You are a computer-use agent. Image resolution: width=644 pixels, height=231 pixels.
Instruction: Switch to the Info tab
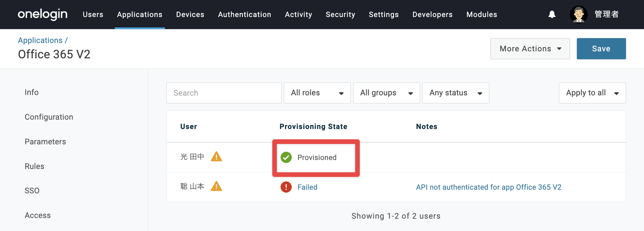pos(32,92)
